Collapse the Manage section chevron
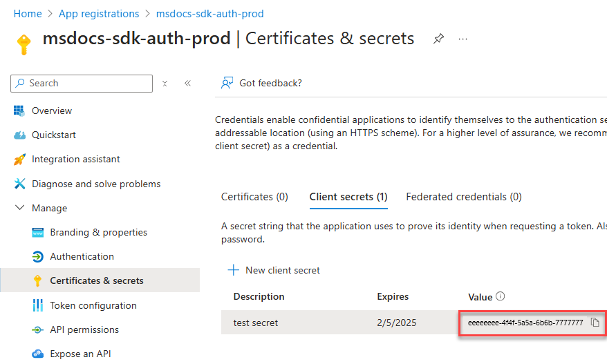Image resolution: width=607 pixels, height=364 pixels. [19, 208]
